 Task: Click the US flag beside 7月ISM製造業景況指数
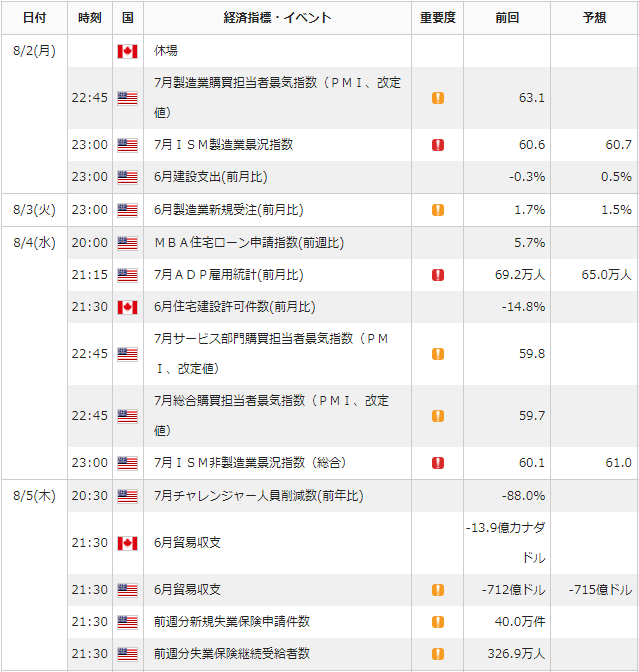tap(127, 145)
